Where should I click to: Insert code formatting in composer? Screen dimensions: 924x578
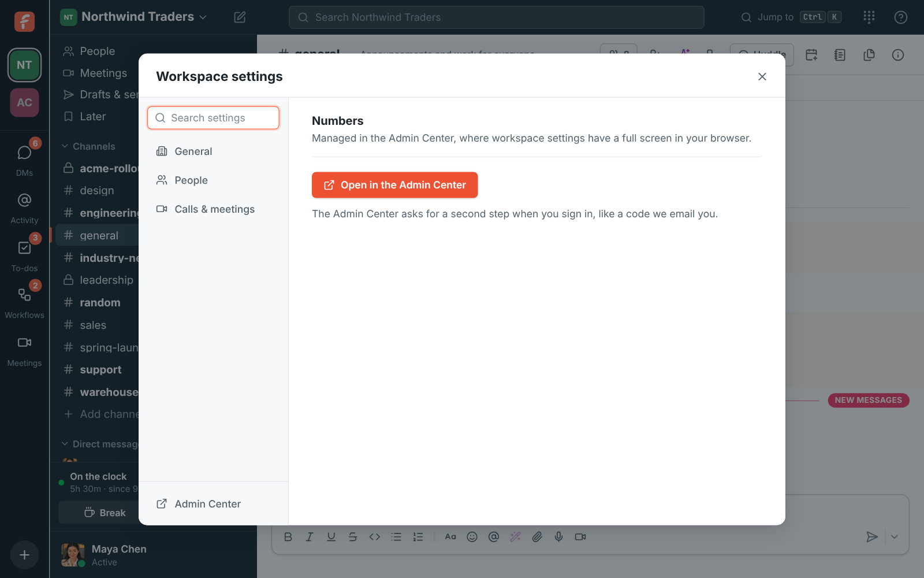click(375, 537)
